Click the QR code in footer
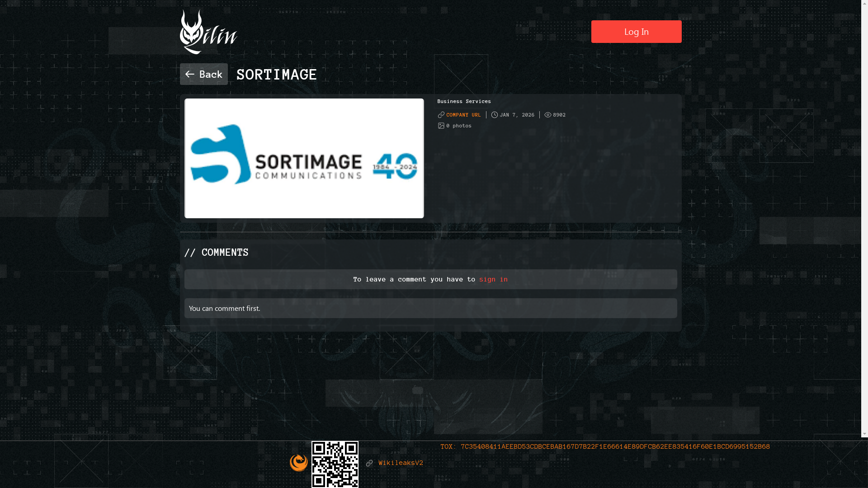Screen dimensions: 868x488 [335, 464]
